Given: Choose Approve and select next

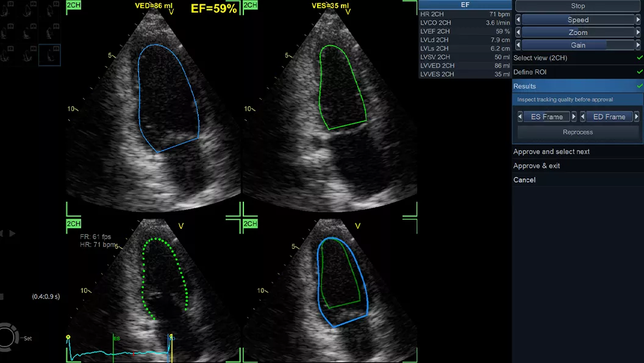Looking at the screenshot, I should point(578,152).
